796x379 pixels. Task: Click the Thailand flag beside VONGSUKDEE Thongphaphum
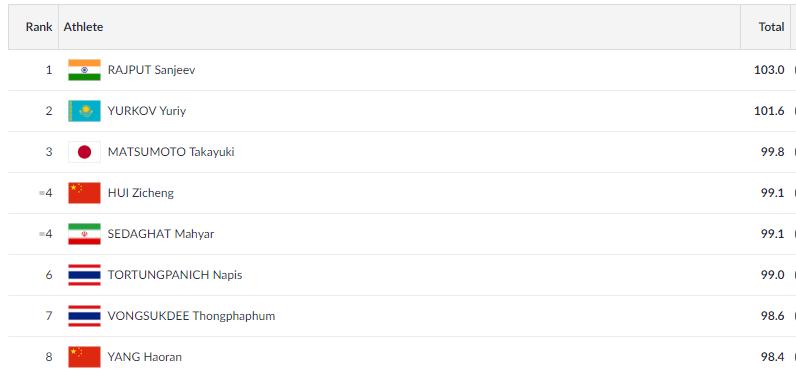click(x=84, y=316)
